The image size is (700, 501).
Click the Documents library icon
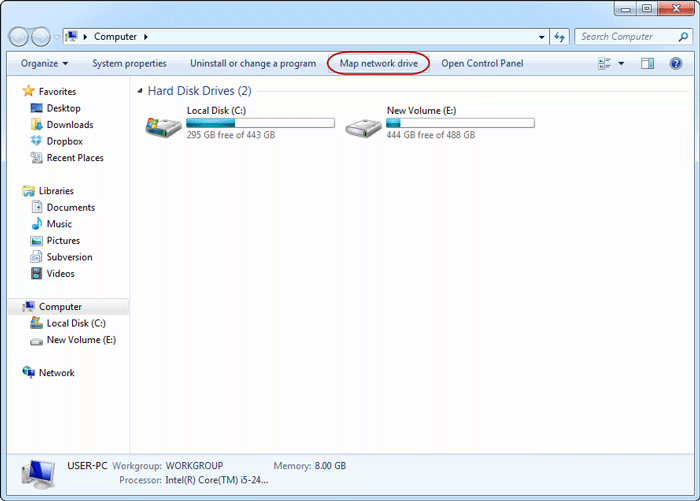(37, 207)
